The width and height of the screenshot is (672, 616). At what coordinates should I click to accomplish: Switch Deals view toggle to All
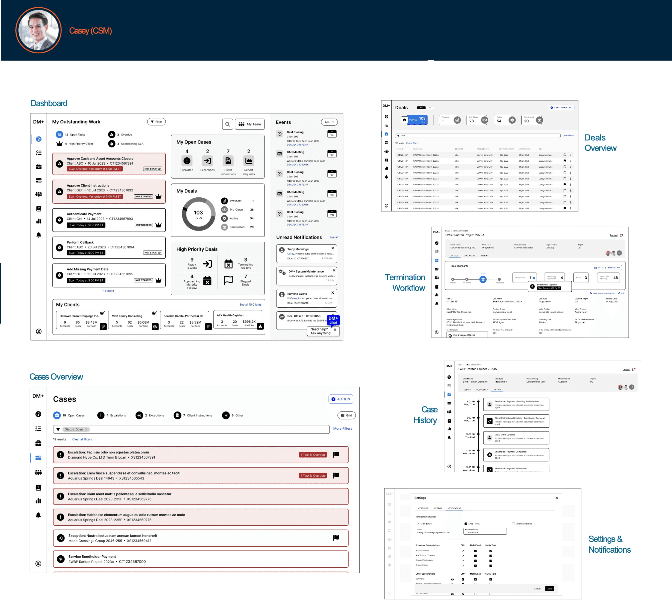(430, 108)
